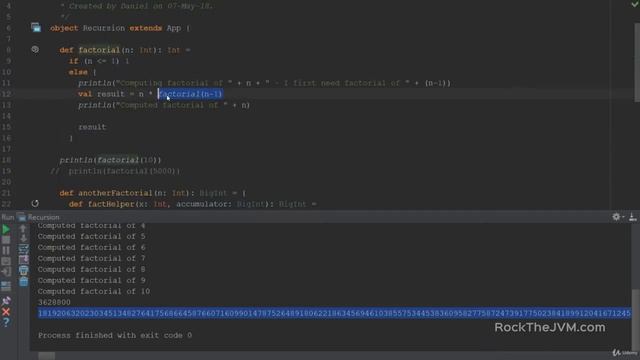Pin the Run tab
Screen dimensions: 640x360
pos(6,301)
